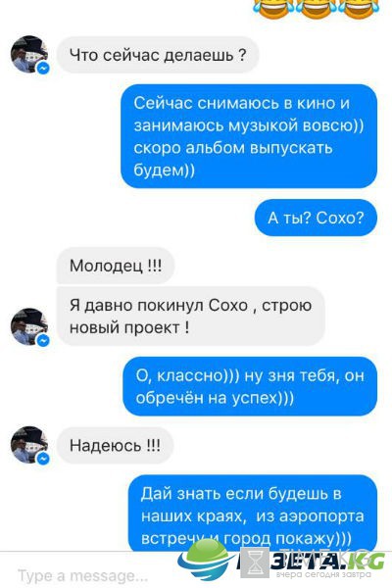Select the 'Что сейчас делаешь ?' message bubble
Image resolution: width=392 pixels, height=588 pixels.
click(x=158, y=55)
